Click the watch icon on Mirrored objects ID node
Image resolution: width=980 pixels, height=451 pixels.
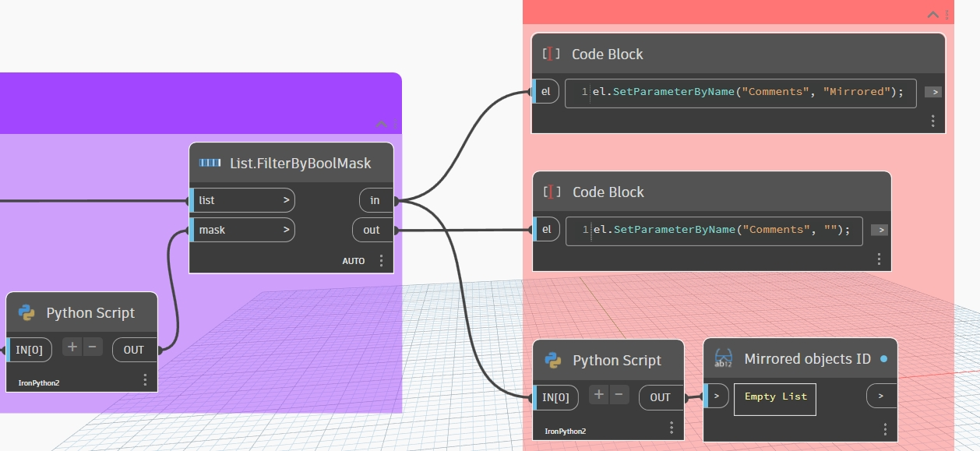(723, 358)
